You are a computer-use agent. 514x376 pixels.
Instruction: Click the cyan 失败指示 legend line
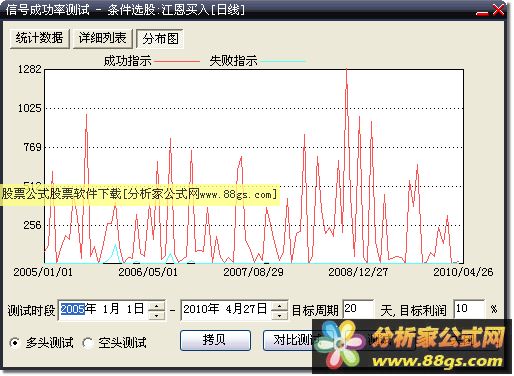tap(283, 61)
